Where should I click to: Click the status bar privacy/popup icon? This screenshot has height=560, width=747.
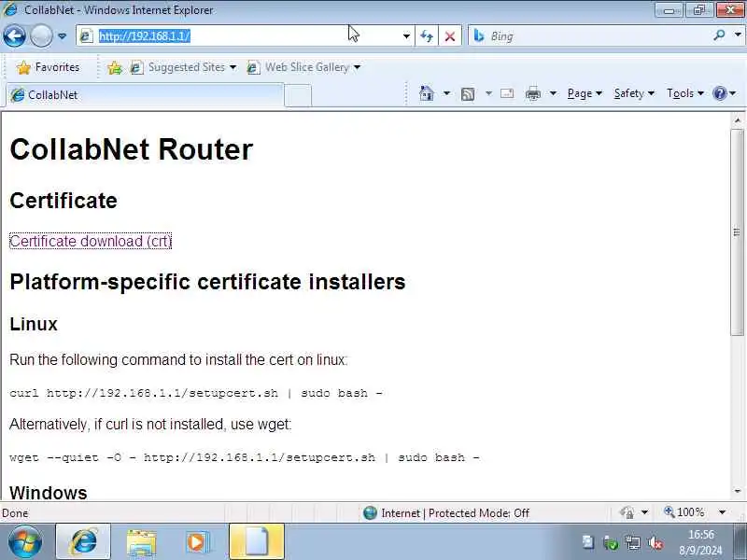click(x=627, y=512)
